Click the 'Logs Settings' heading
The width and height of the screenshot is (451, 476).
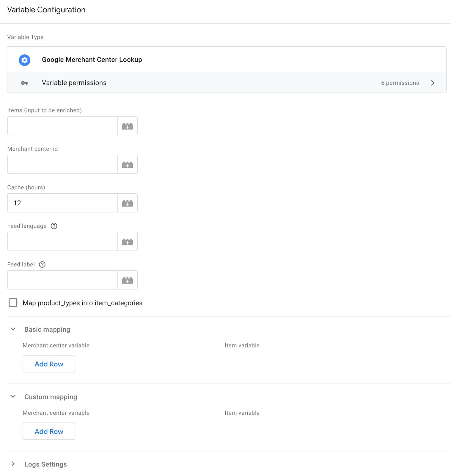click(x=45, y=464)
